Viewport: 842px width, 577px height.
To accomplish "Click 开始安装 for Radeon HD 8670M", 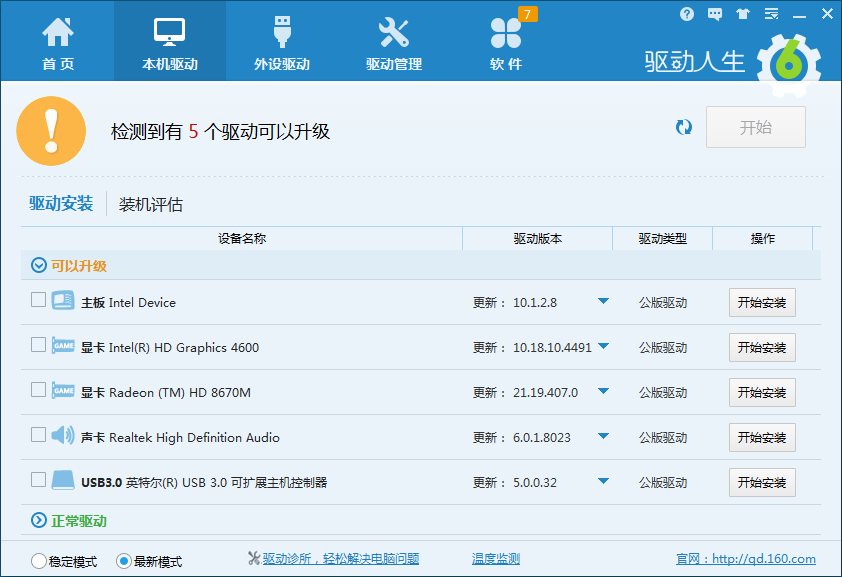I will tap(762, 393).
